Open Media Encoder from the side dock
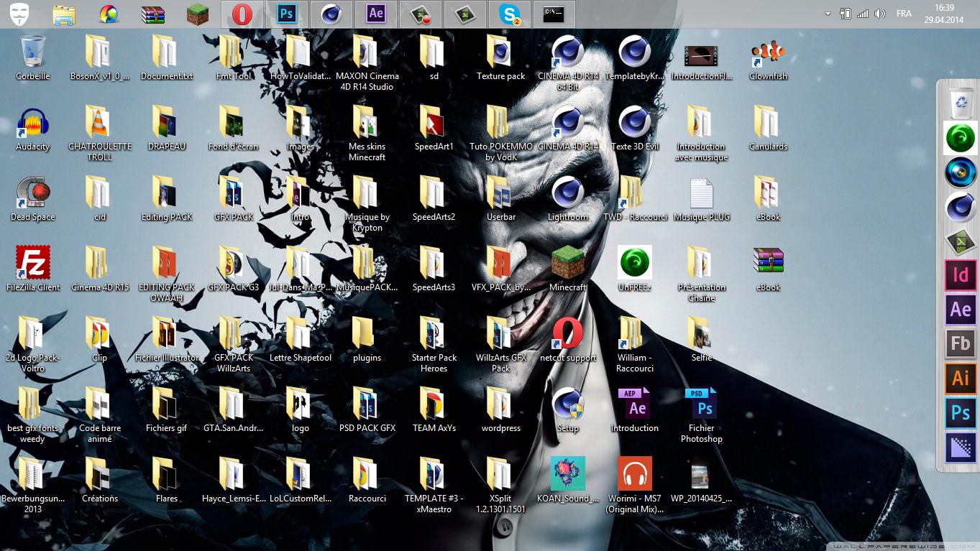The height and width of the screenshot is (551, 980). (961, 448)
